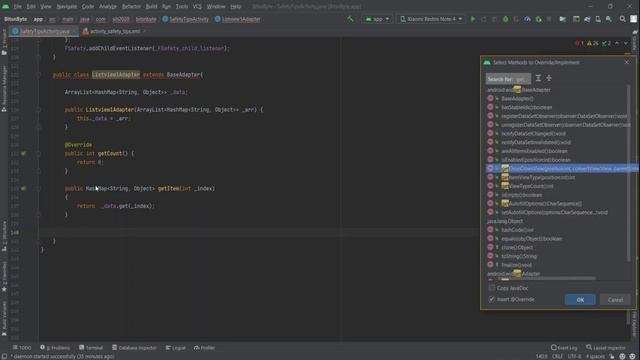Viewport: 640px width, 360px height.
Task: Open the Resource Manager sidebar panel
Action: (4, 88)
